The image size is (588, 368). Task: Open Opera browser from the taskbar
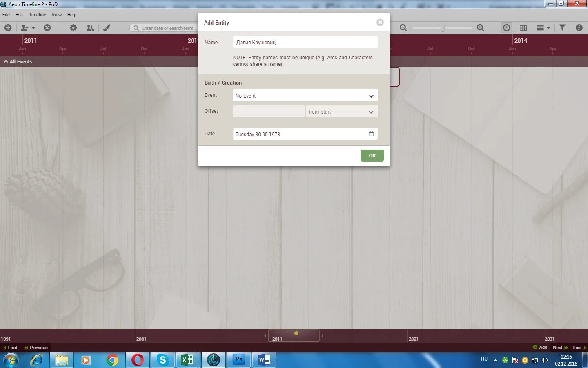tap(137, 360)
